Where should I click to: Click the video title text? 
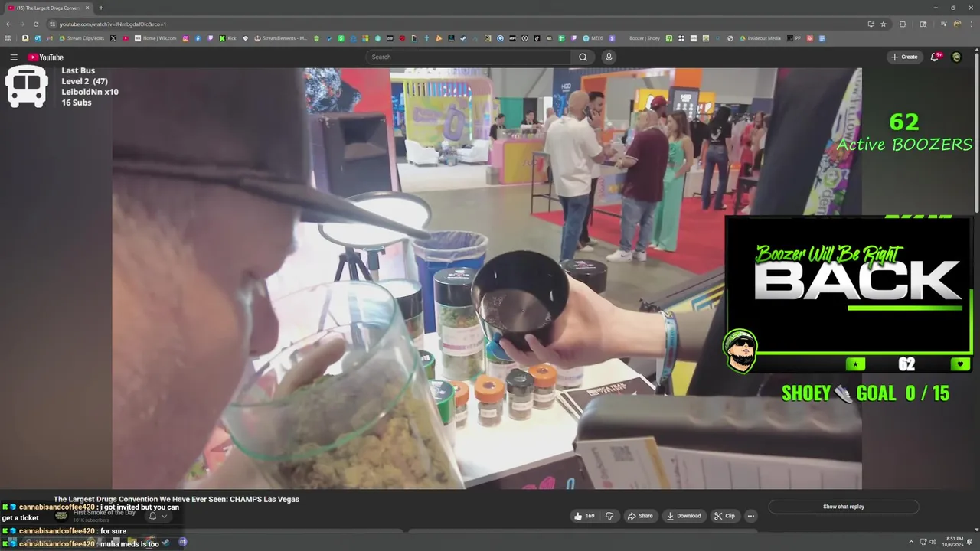point(176,499)
